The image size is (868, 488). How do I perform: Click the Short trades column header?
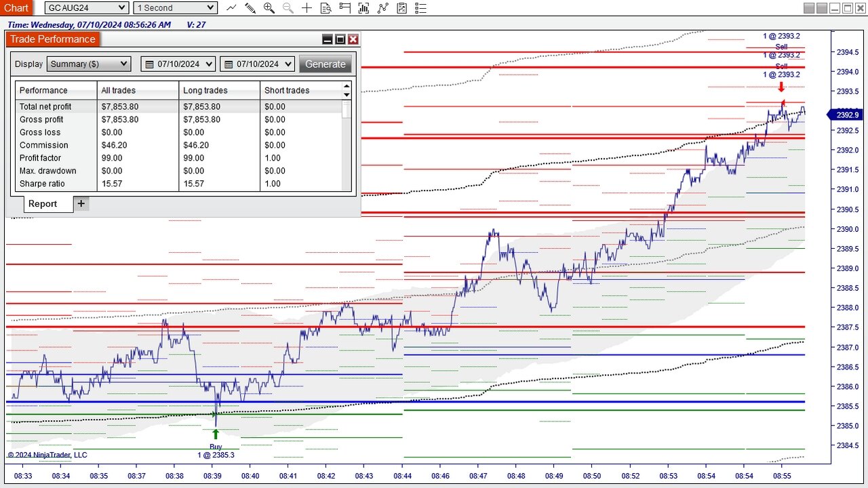[x=301, y=90]
